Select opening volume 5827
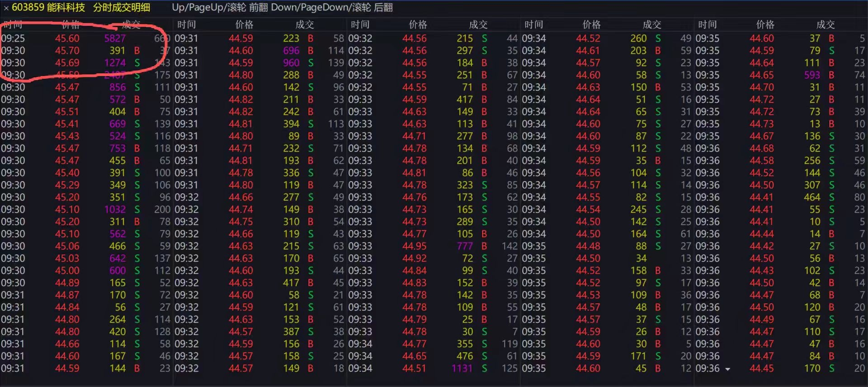The height and width of the screenshot is (387, 868). tap(115, 38)
